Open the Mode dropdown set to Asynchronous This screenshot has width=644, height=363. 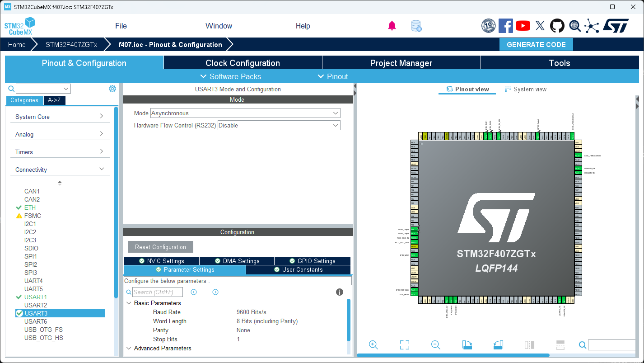pos(336,113)
